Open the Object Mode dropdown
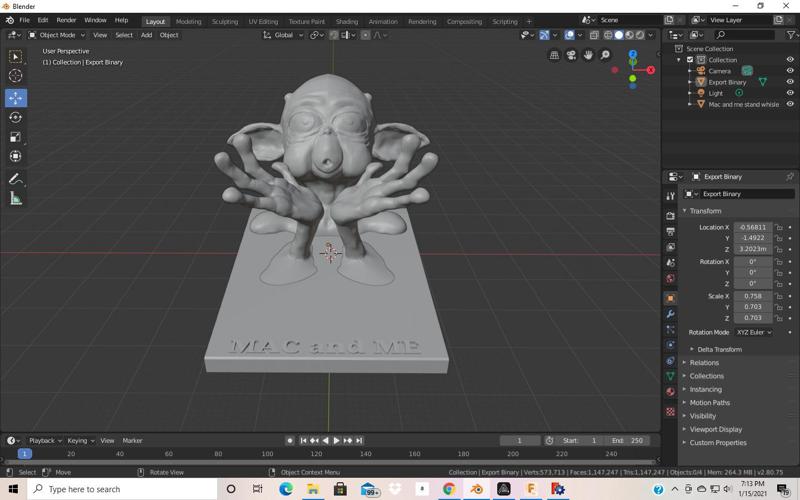The height and width of the screenshot is (500, 800). 58,35
